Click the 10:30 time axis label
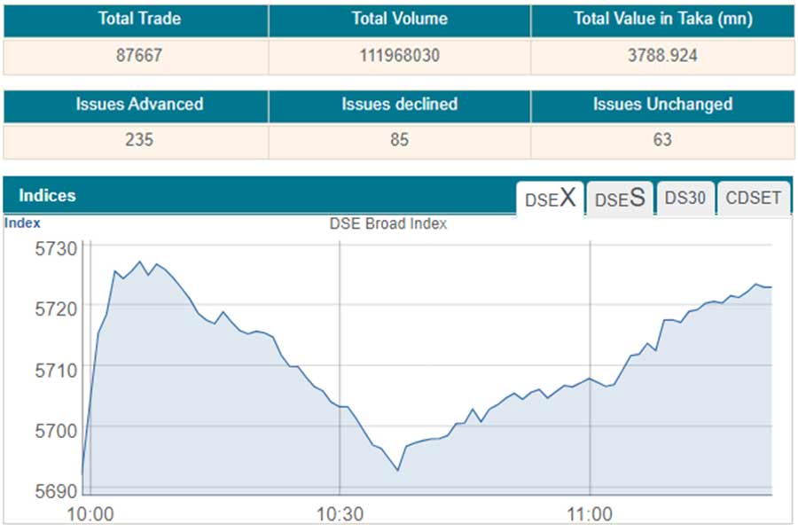The height and width of the screenshot is (532, 798). coord(340,514)
